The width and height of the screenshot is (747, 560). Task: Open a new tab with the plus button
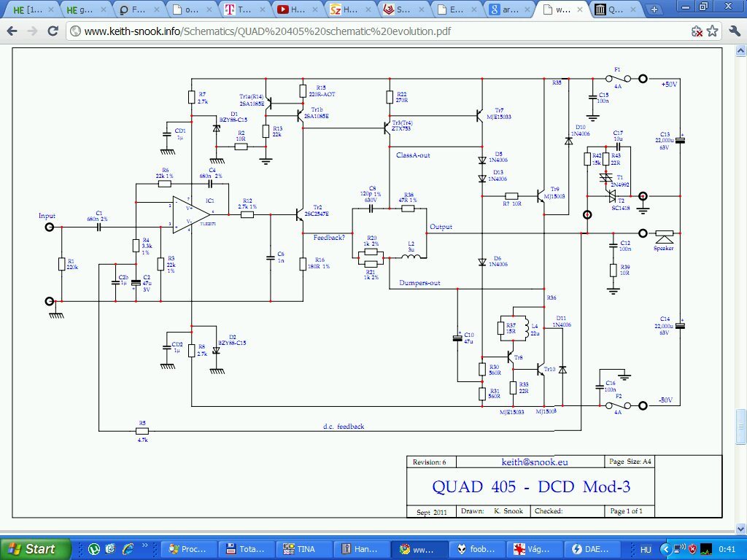coord(654,9)
